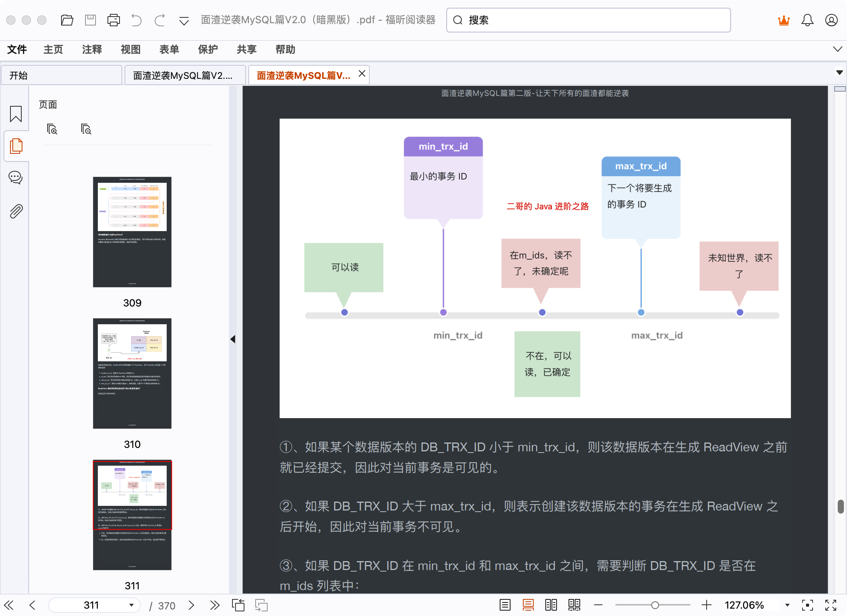Enable split four-page view mode
Image resolution: width=847 pixels, height=616 pixels.
(x=574, y=605)
